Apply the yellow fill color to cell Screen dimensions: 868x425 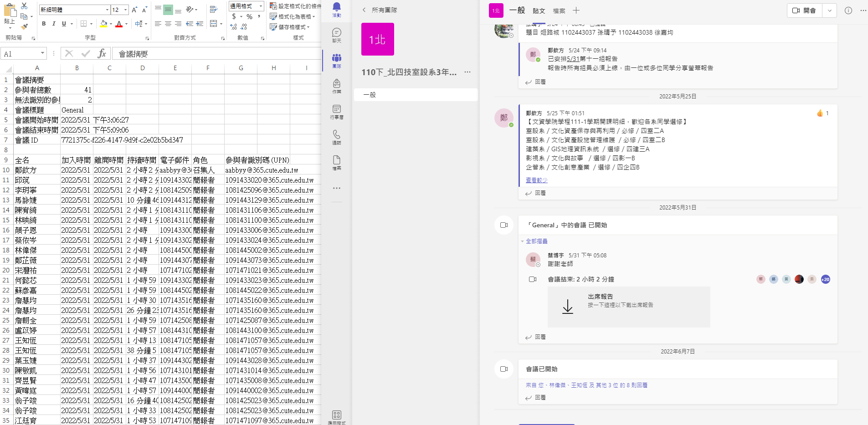tap(103, 24)
